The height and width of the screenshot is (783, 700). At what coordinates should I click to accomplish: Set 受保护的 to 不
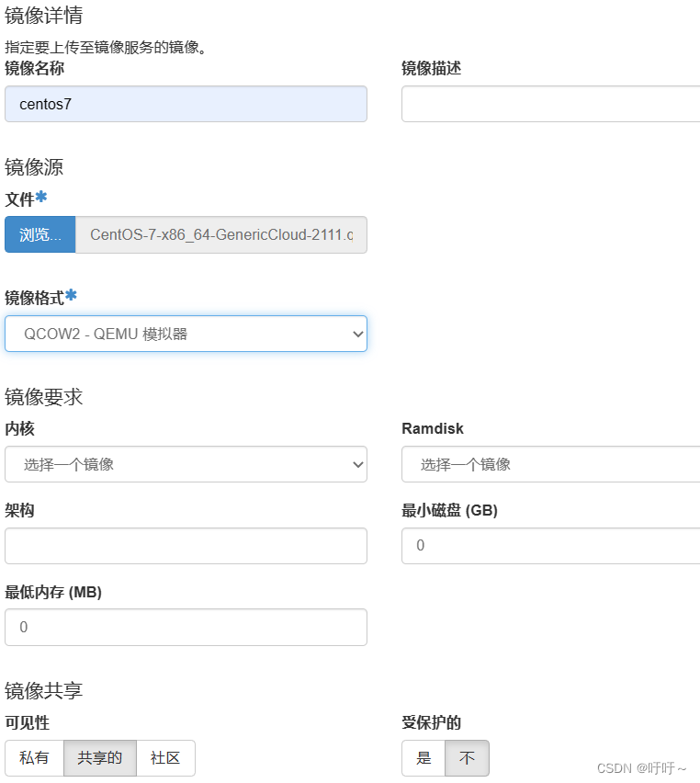(467, 758)
